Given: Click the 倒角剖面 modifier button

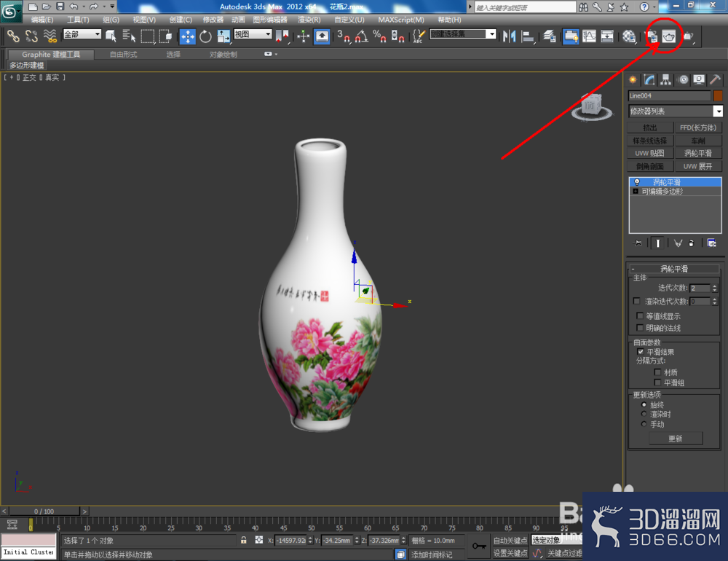Looking at the screenshot, I should 650,166.
